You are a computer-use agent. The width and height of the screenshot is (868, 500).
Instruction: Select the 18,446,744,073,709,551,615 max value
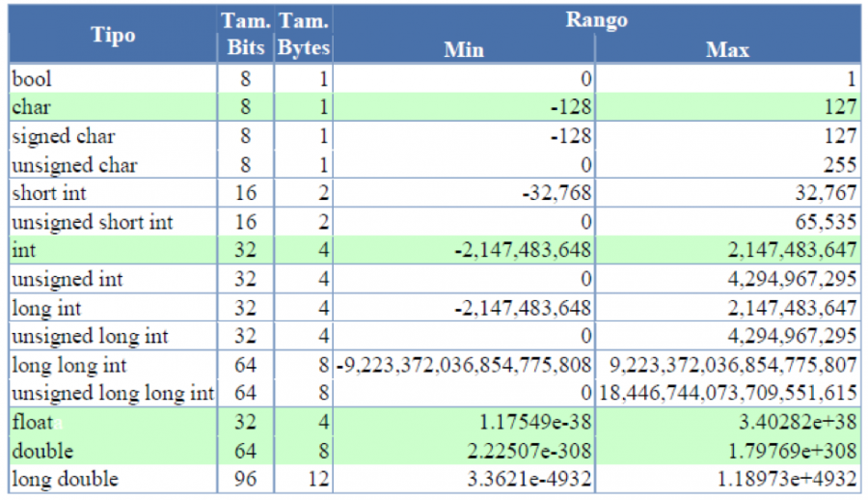point(728,393)
